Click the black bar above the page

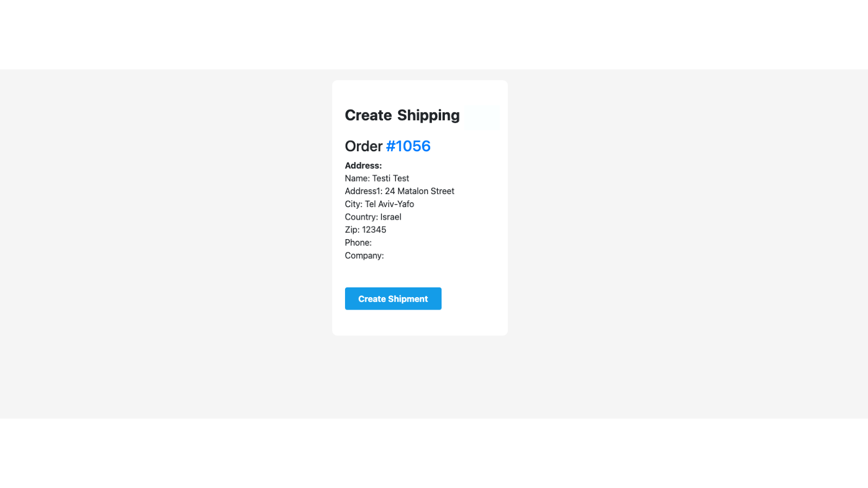[434, 34]
